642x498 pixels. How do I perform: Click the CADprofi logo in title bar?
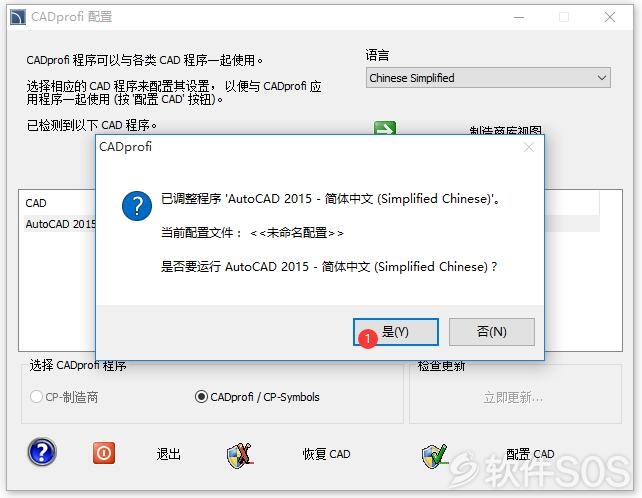[18, 17]
